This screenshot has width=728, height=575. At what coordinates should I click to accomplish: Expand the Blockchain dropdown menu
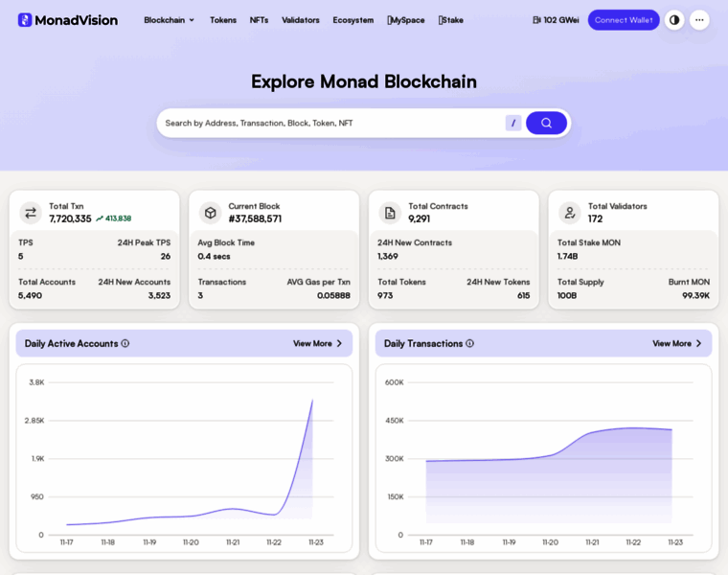coord(170,20)
